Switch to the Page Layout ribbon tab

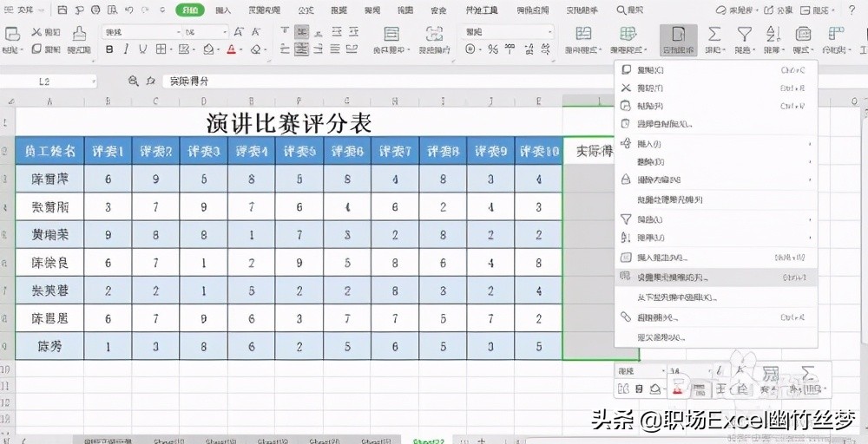(x=264, y=10)
